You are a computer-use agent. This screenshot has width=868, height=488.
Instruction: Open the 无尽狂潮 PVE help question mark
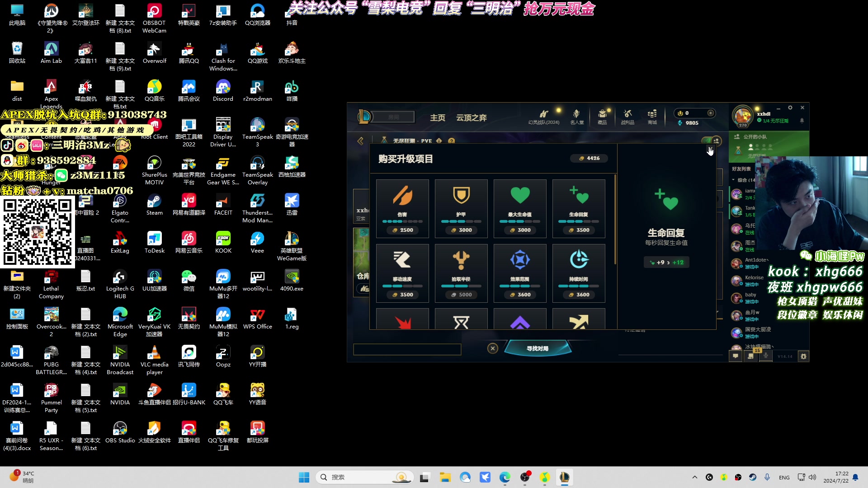(451, 141)
